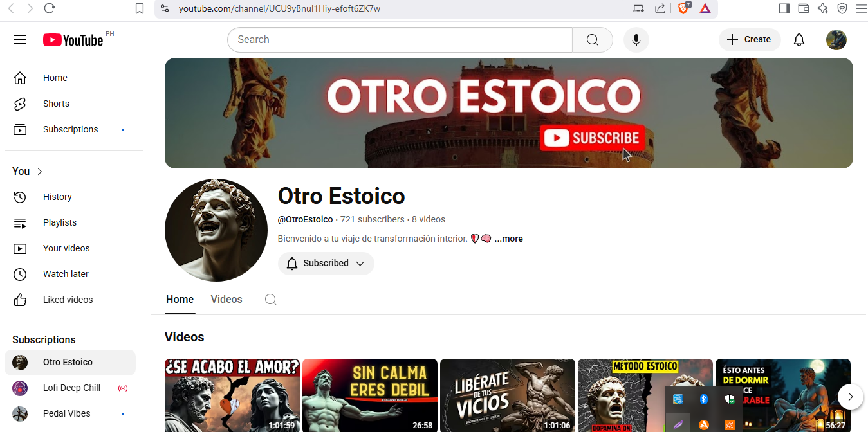
Task: Open Brave VPN shield icon
Action: (x=842, y=8)
